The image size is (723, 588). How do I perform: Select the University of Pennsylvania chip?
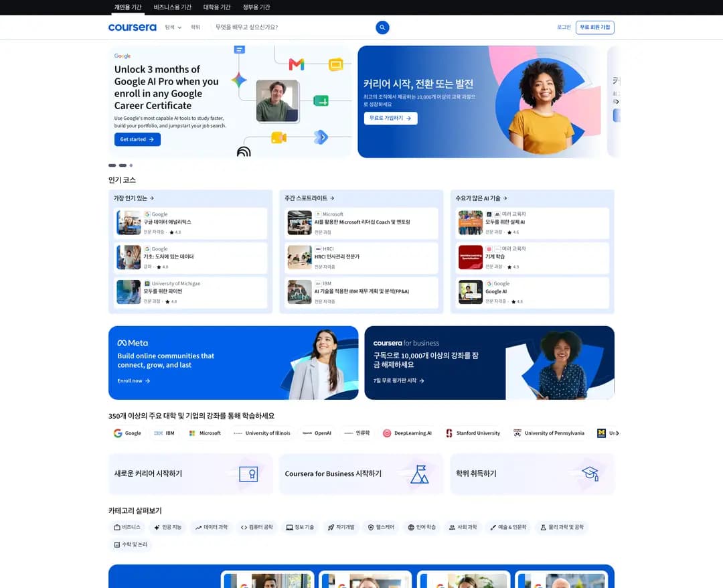549,433
